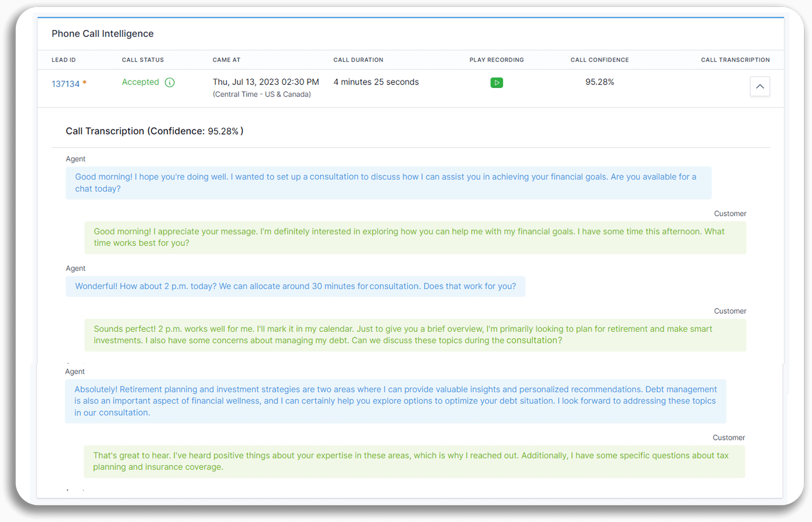Click agent's 'Wonderful! How about 2 p.m.' bubble
Viewport: 812px width, 522px height.
(x=295, y=286)
